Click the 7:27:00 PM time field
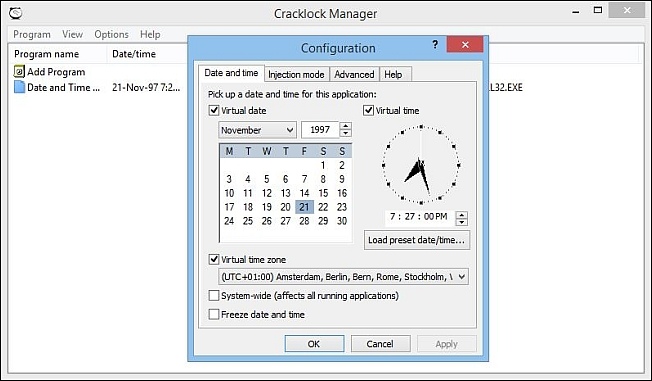This screenshot has width=652, height=381. coord(419,217)
